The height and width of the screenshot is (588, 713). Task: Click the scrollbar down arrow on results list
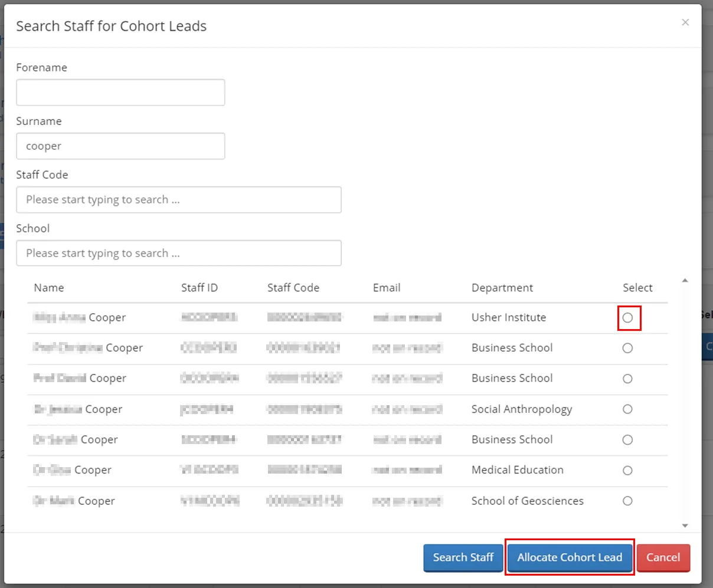[x=685, y=525]
